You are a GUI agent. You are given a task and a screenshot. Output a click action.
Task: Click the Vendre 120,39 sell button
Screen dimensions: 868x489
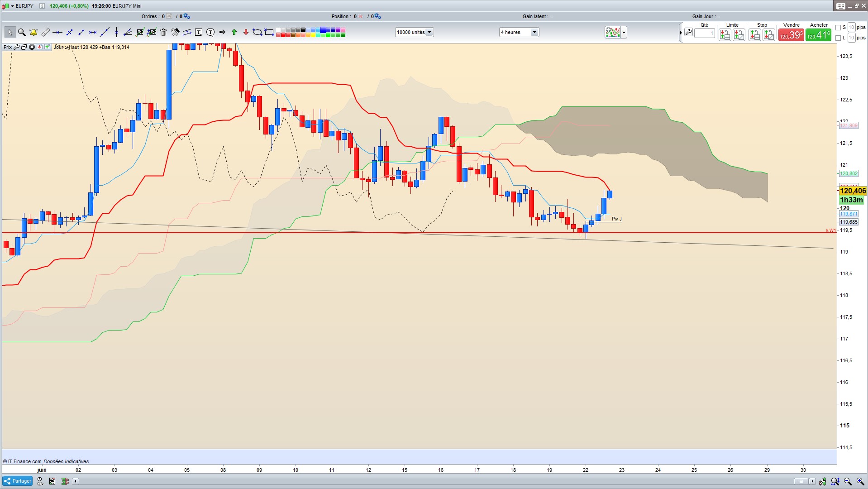[x=791, y=35]
